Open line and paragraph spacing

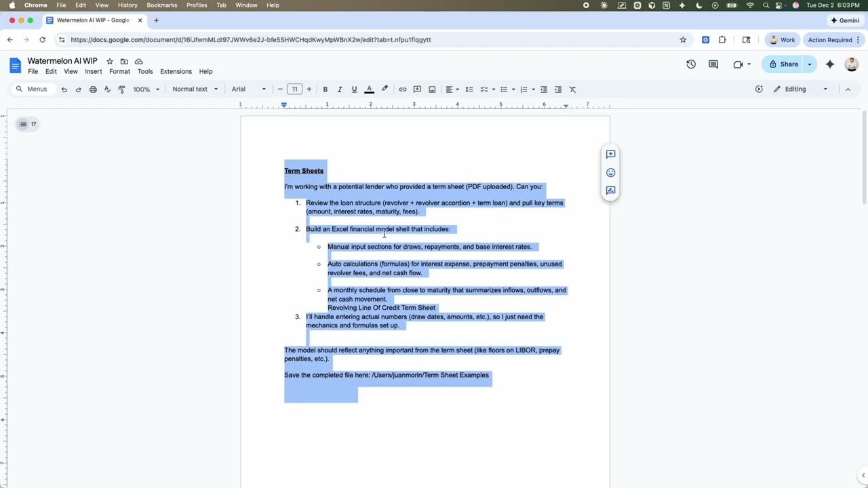point(469,89)
